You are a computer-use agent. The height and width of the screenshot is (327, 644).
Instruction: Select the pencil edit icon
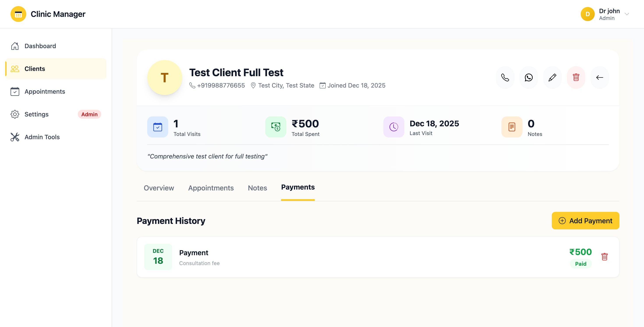click(552, 77)
